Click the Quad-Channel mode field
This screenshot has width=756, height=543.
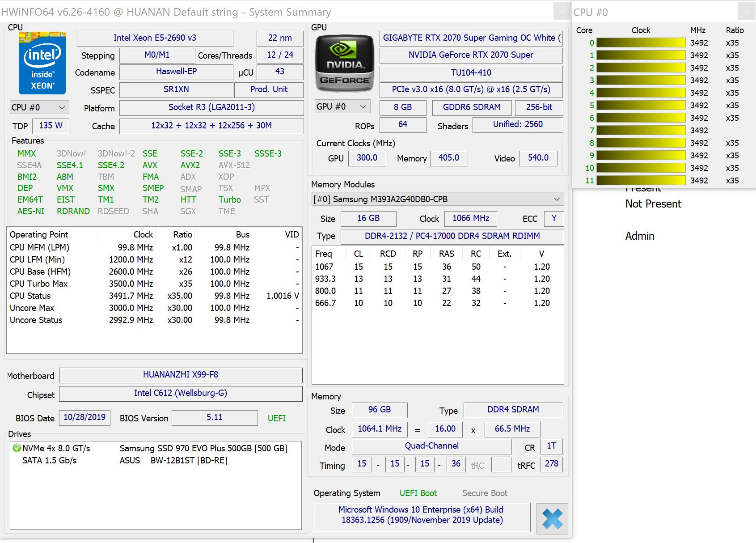click(x=431, y=446)
